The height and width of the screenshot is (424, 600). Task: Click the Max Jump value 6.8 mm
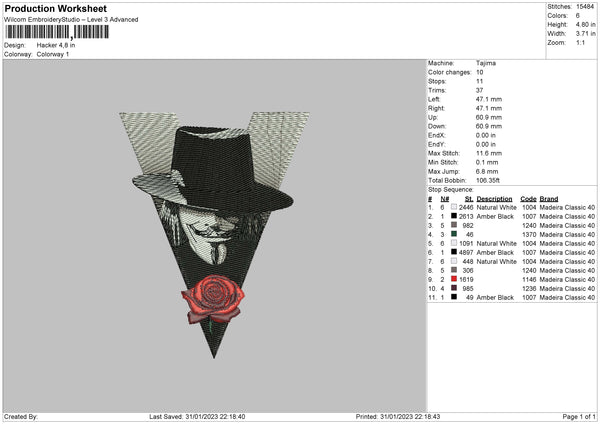(487, 171)
